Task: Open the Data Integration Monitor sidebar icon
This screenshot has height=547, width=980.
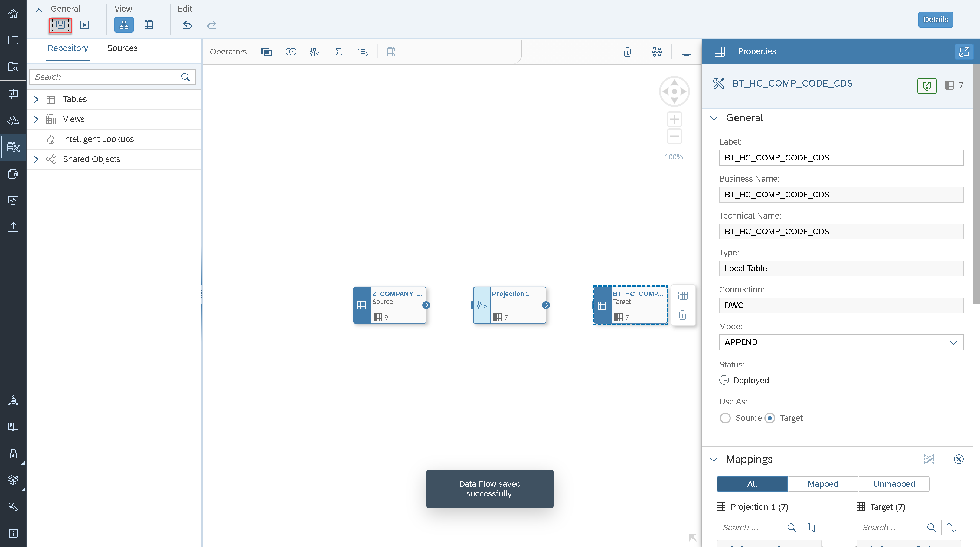Action: [x=13, y=200]
